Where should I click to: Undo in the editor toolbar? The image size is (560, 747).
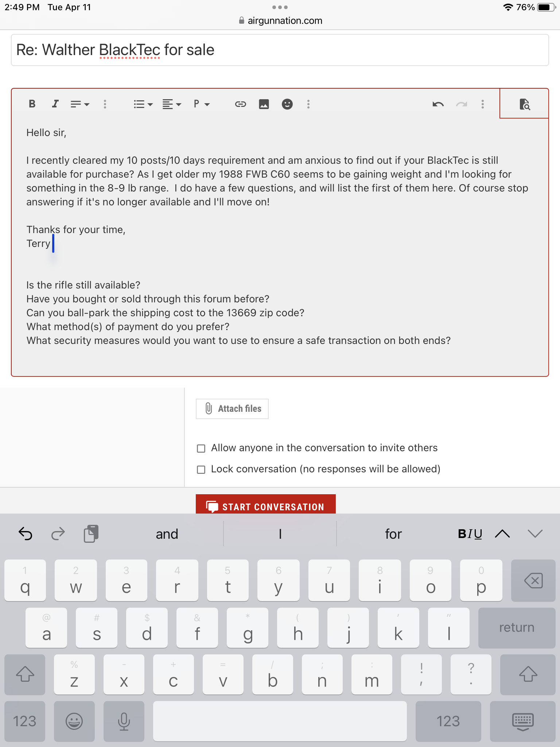[438, 104]
